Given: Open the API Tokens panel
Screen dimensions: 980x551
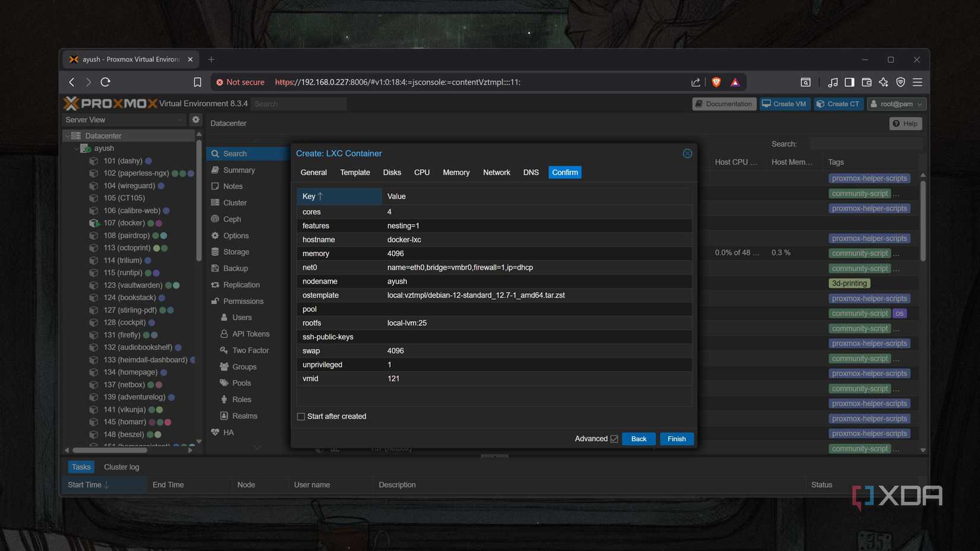Looking at the screenshot, I should 251,334.
